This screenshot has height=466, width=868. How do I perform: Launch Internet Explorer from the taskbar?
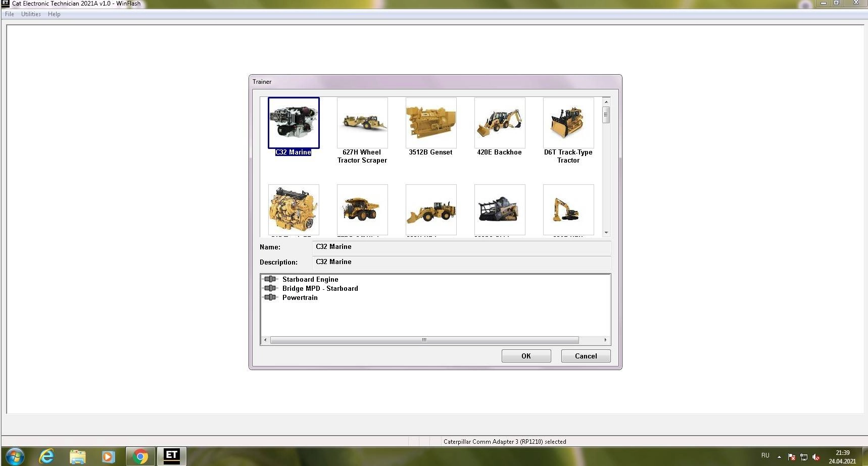tap(46, 456)
